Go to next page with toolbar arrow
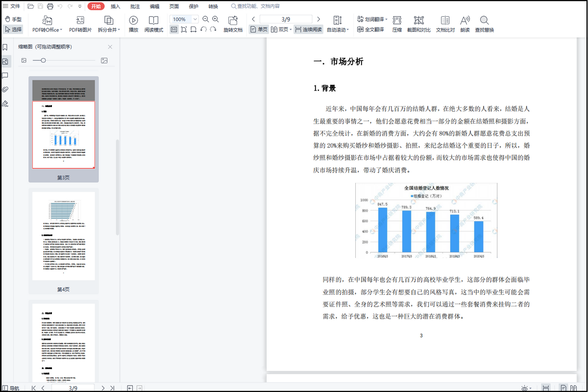This screenshot has height=392, width=588. pyautogui.click(x=319, y=19)
